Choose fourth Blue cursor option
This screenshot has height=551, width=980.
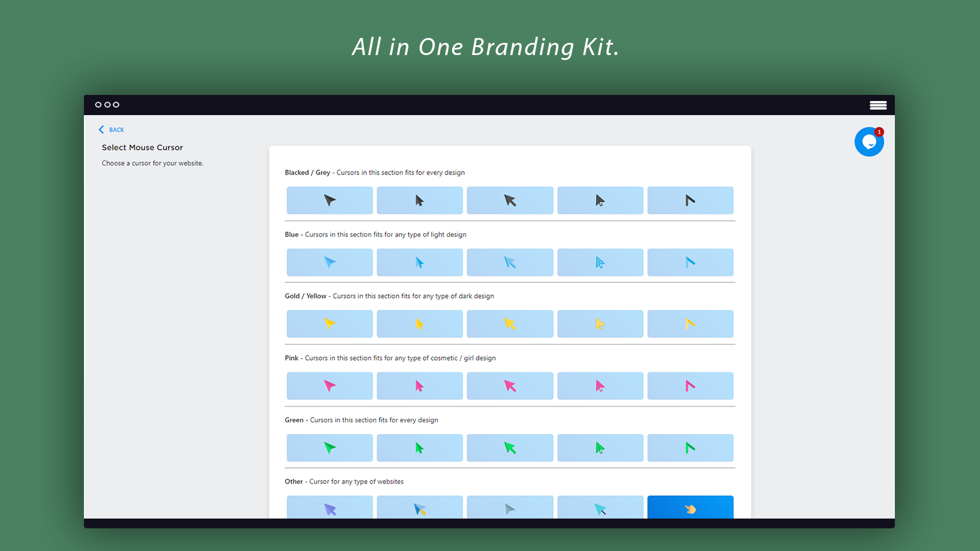click(x=600, y=262)
